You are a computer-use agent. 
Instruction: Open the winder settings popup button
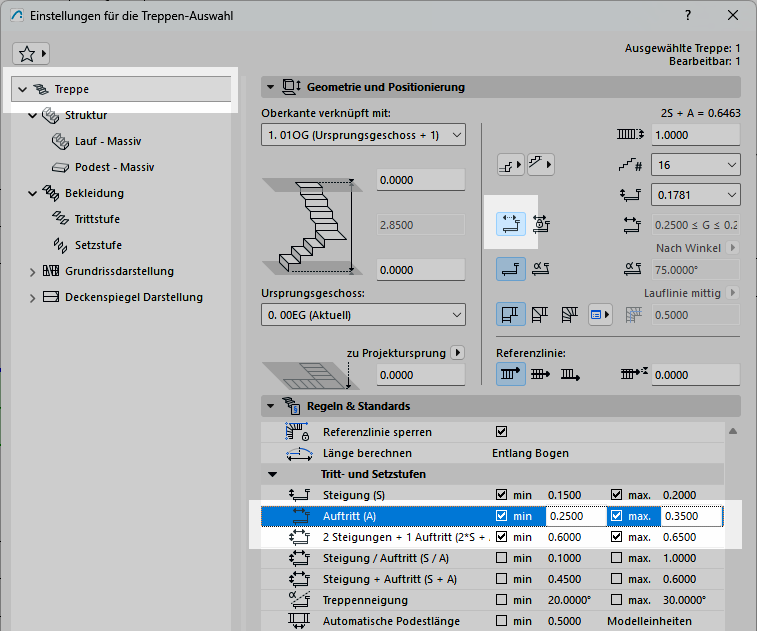(600, 317)
